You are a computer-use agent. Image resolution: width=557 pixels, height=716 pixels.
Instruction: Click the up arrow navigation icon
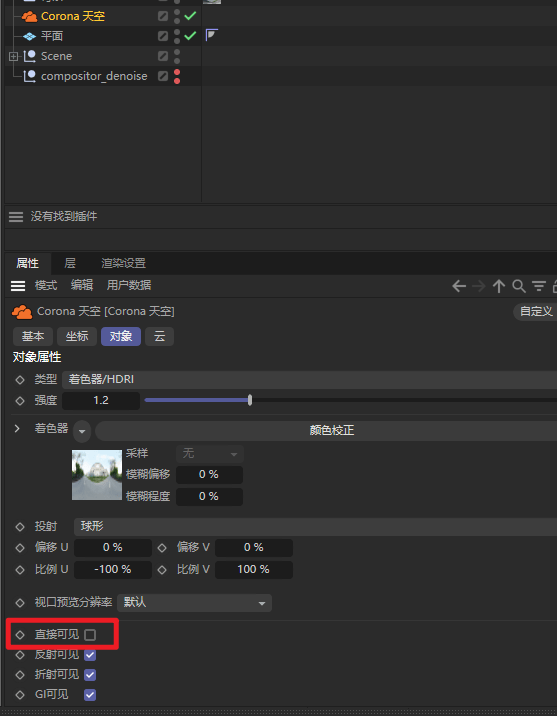pos(499,286)
